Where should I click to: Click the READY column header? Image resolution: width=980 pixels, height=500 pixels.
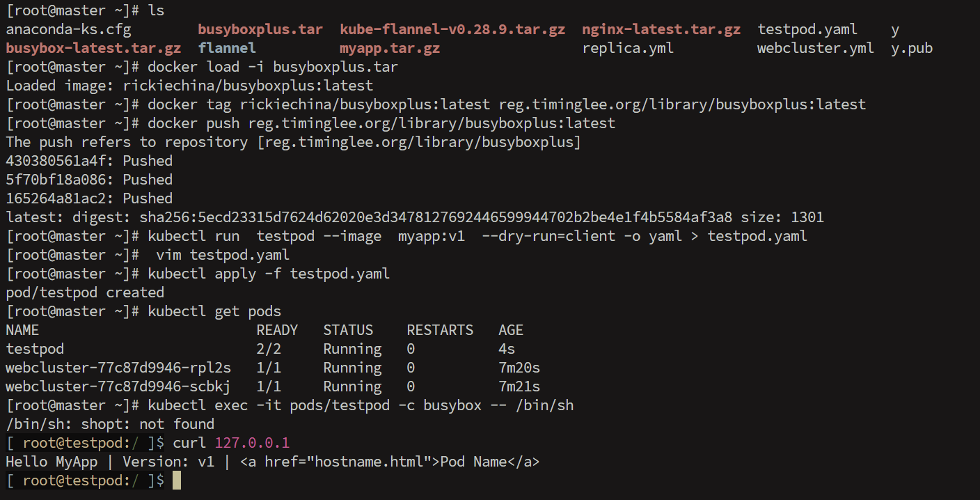tap(277, 330)
